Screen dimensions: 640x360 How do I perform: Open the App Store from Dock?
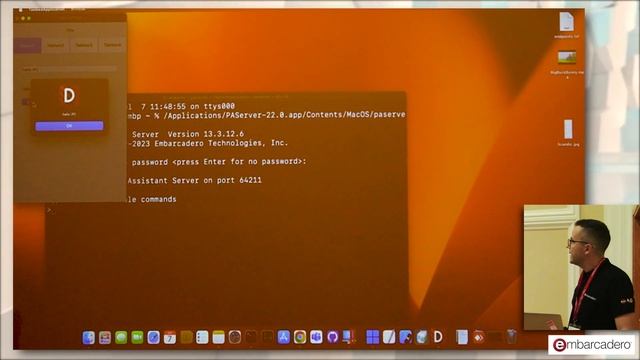[x=284, y=337]
